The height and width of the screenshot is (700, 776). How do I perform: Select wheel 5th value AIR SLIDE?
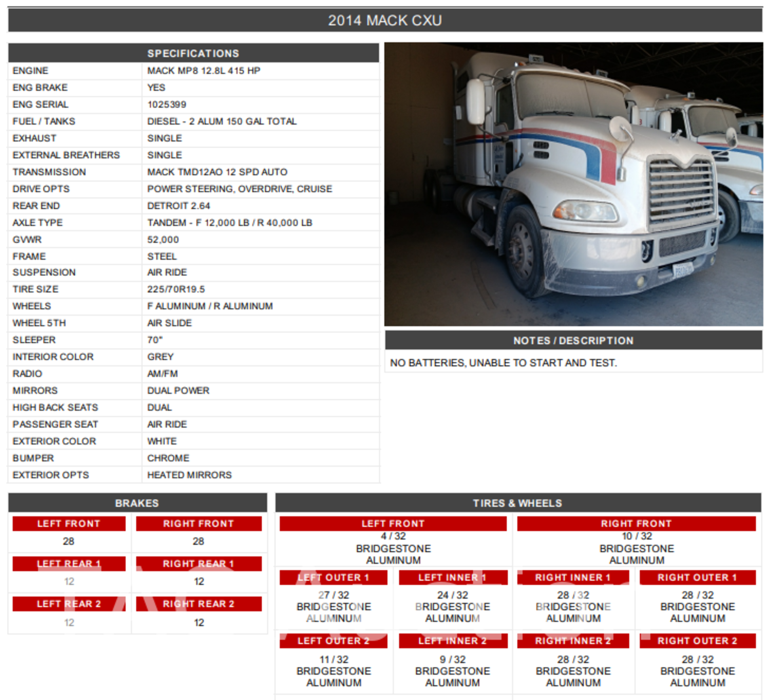pos(169,323)
